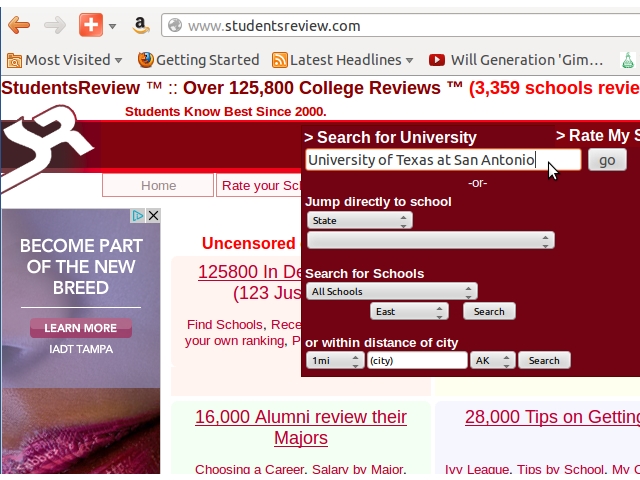Go back with the orange back arrow
This screenshot has height=480, width=640.
(19, 25)
